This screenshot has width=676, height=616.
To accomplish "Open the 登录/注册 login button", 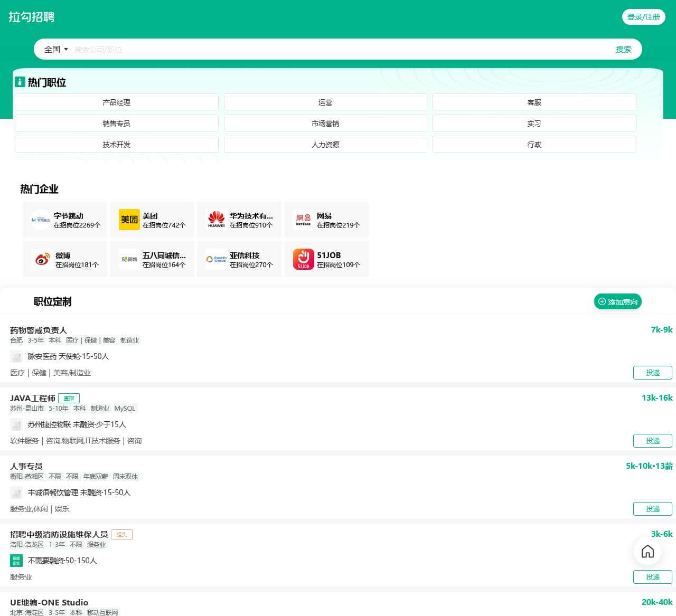I will click(643, 17).
